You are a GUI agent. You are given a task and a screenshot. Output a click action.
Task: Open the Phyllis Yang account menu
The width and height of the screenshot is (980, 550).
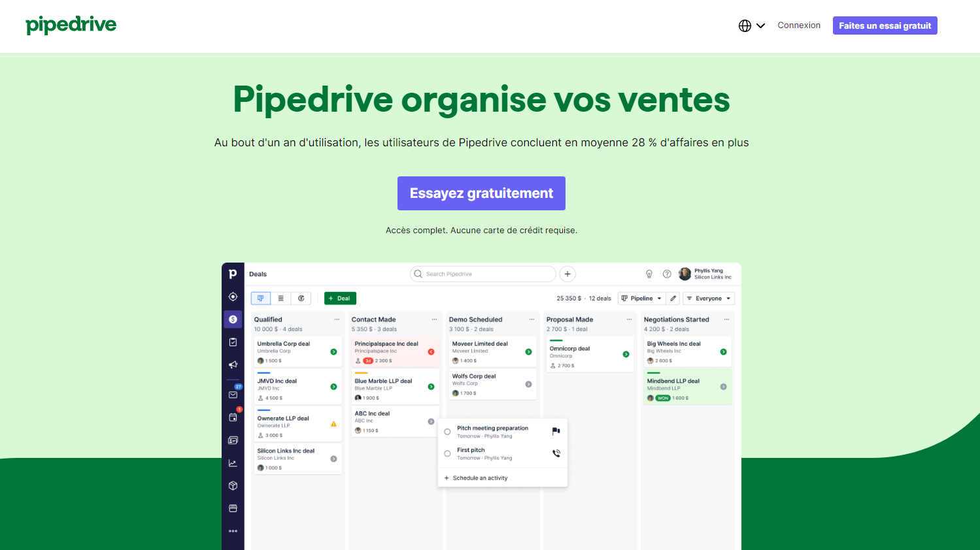click(x=705, y=274)
